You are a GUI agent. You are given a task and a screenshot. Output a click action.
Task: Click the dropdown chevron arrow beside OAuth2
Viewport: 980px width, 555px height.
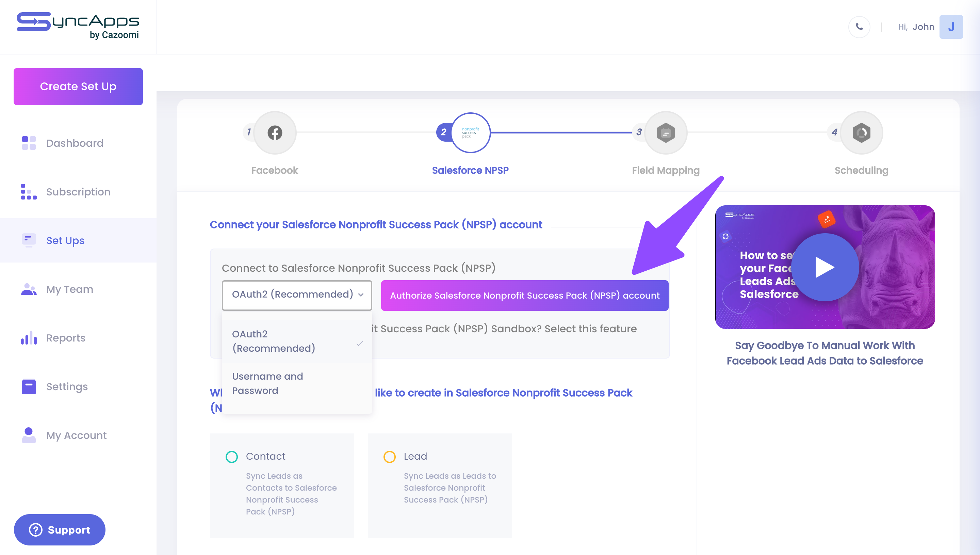pos(361,295)
